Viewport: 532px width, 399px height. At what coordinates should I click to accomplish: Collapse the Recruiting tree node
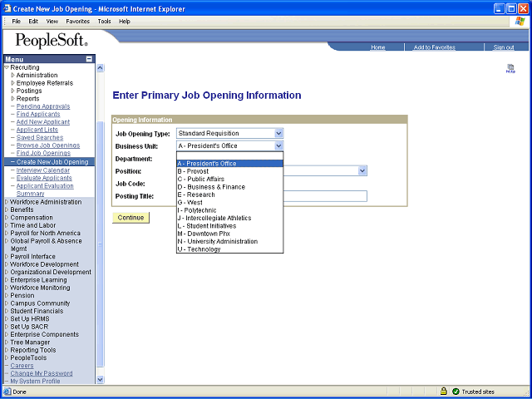(x=7, y=67)
